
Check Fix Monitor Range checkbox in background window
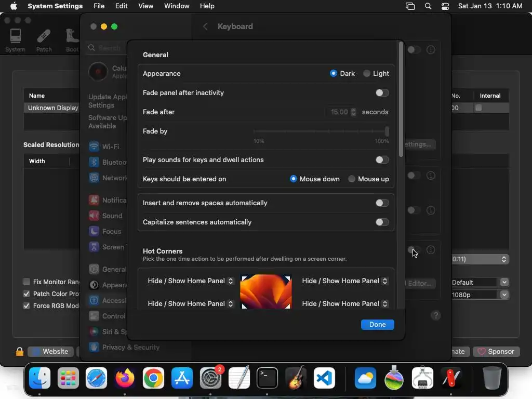(x=26, y=282)
